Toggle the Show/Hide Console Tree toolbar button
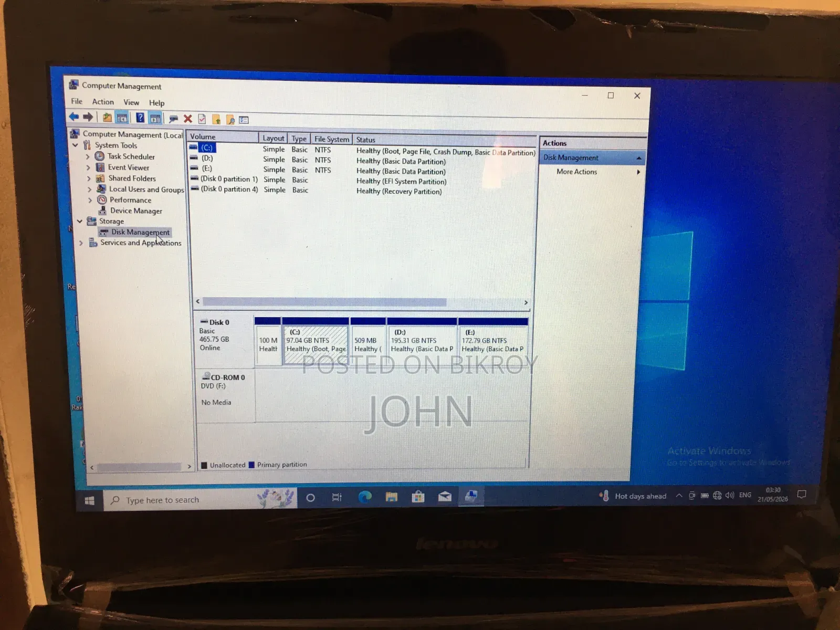 tap(122, 118)
